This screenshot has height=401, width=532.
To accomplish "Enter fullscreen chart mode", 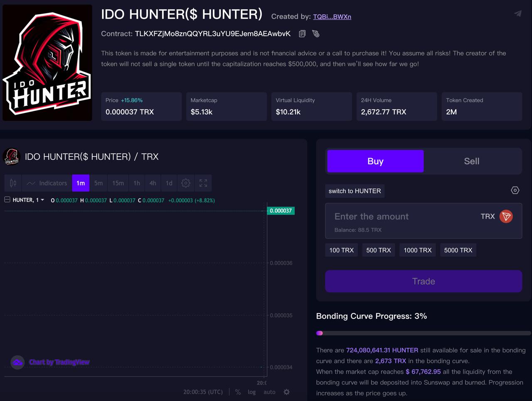I will (203, 183).
